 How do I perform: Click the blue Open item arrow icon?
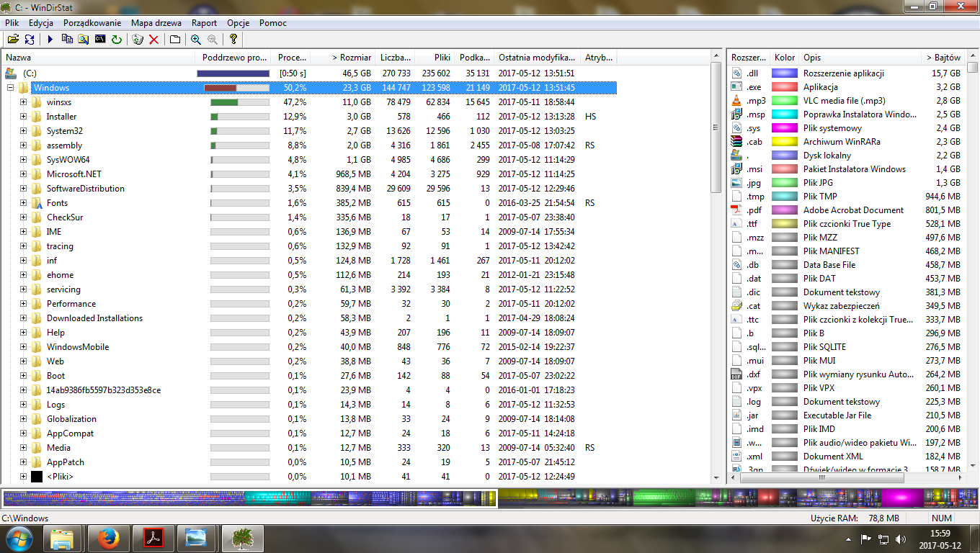pyautogui.click(x=51, y=40)
